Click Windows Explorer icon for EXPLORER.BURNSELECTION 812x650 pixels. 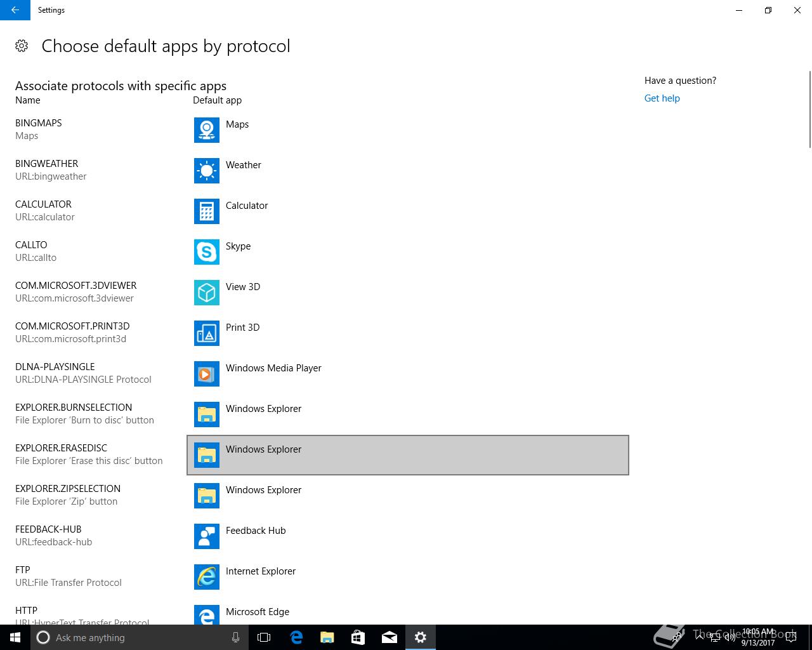coord(207,415)
